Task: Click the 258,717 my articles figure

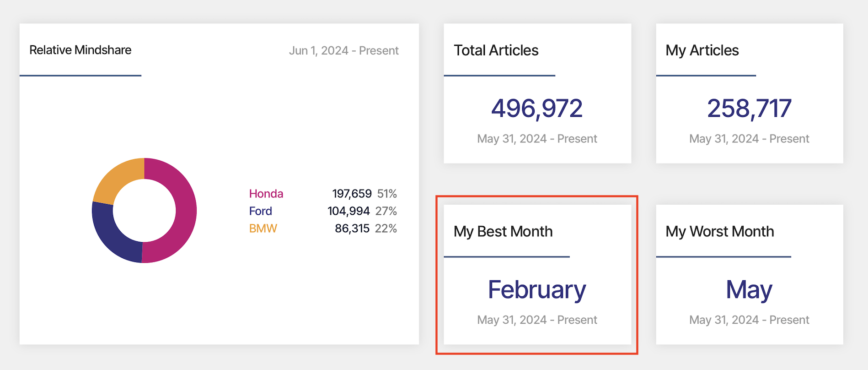Action: [749, 109]
